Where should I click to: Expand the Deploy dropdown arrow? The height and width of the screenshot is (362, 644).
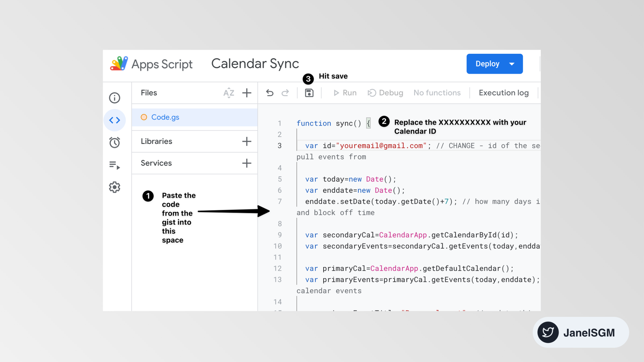click(x=512, y=64)
